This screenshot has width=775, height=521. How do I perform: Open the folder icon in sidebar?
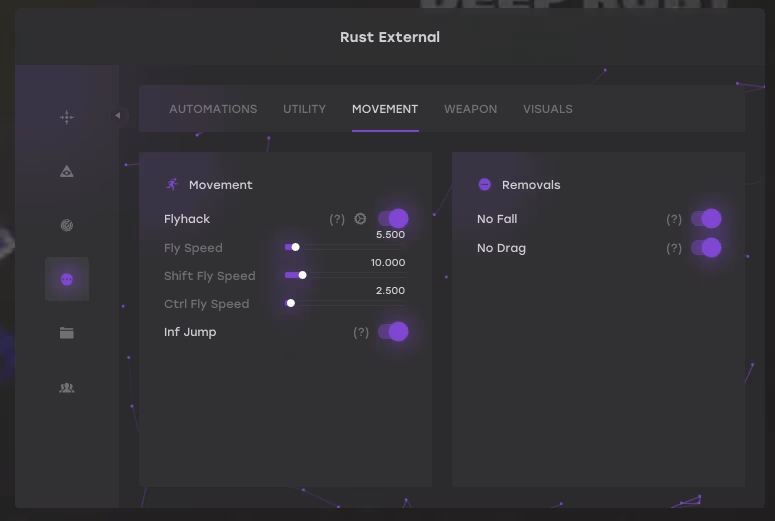(67, 333)
